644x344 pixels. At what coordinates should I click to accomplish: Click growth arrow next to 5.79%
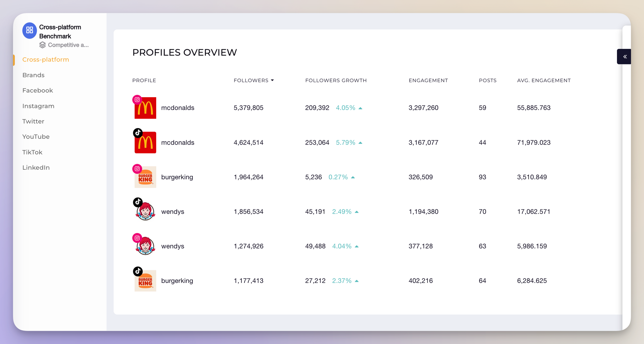tap(360, 143)
